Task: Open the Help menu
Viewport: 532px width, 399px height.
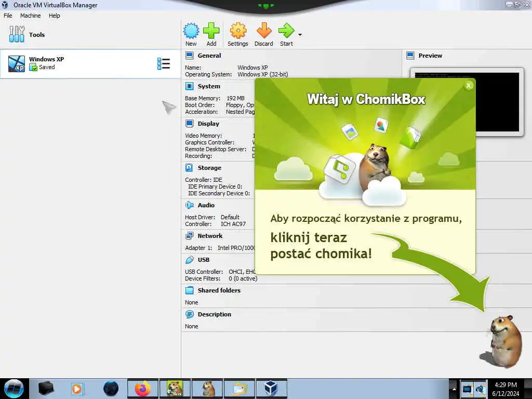Action: (54, 16)
